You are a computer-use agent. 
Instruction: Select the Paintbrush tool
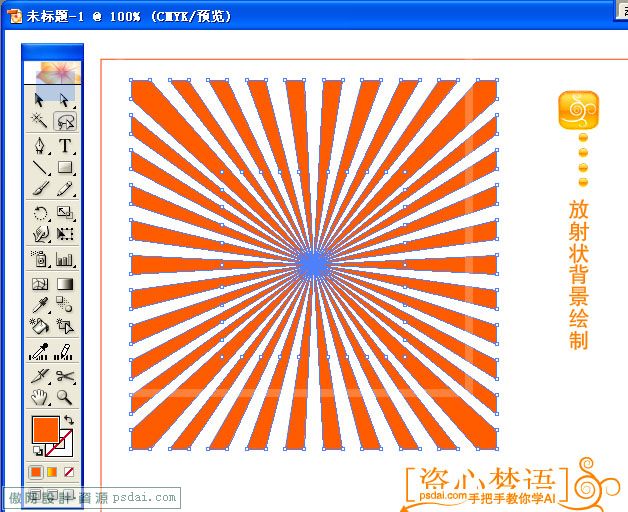coord(40,188)
